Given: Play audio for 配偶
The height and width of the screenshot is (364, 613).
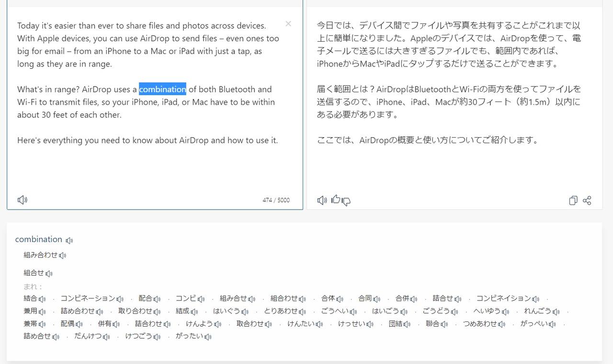Looking at the screenshot, I should tap(79, 324).
